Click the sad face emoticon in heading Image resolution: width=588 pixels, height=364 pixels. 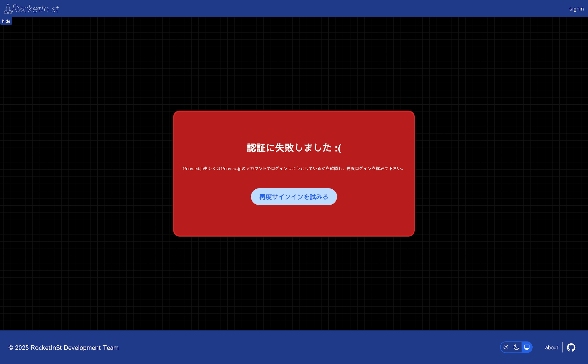338,148
